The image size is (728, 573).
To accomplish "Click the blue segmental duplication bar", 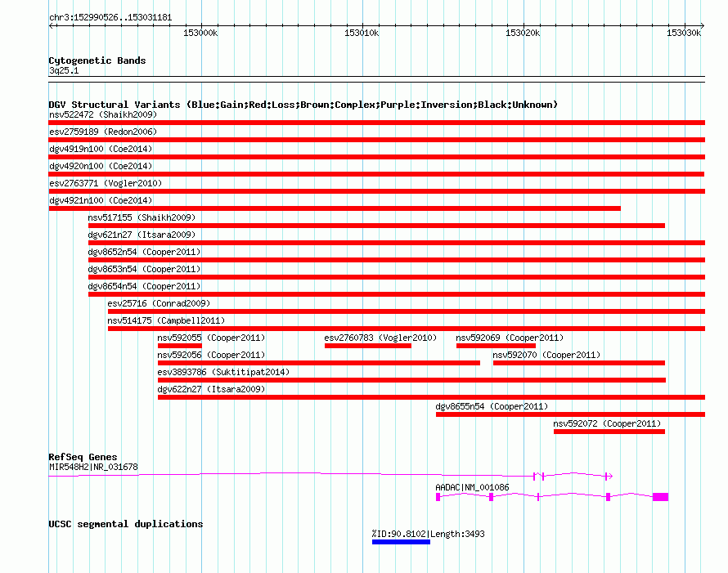I will [401, 542].
